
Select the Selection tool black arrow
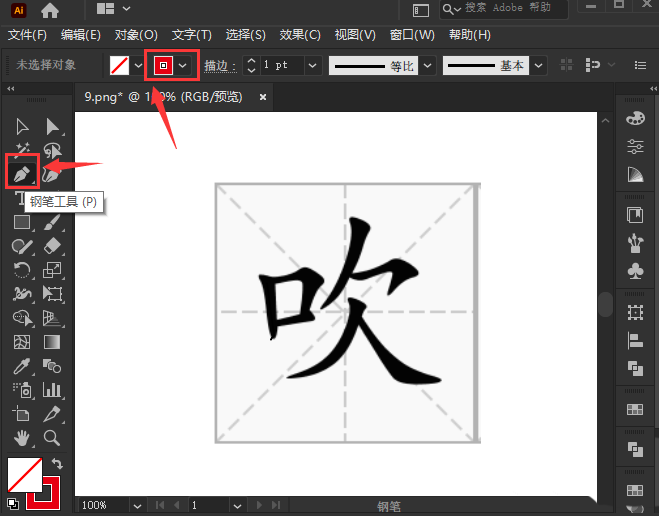pos(22,126)
